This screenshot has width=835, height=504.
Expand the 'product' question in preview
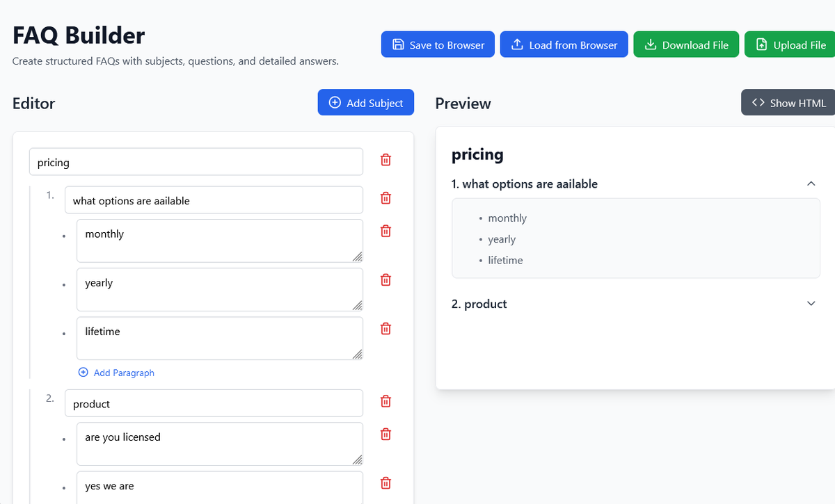[x=811, y=304]
